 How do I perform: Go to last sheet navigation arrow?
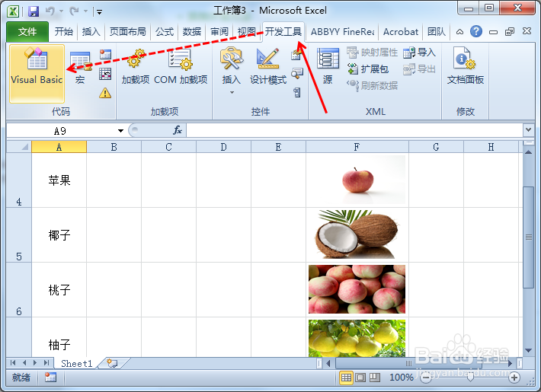[x=46, y=362]
